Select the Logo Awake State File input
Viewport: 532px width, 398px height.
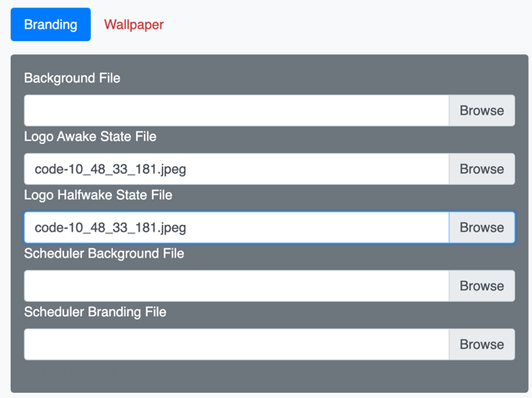[236, 169]
